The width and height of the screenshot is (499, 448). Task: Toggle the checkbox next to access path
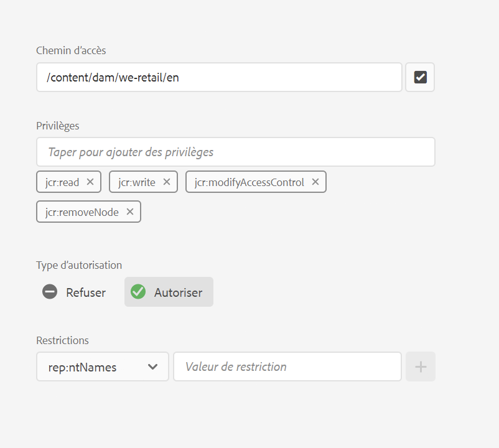pos(420,77)
